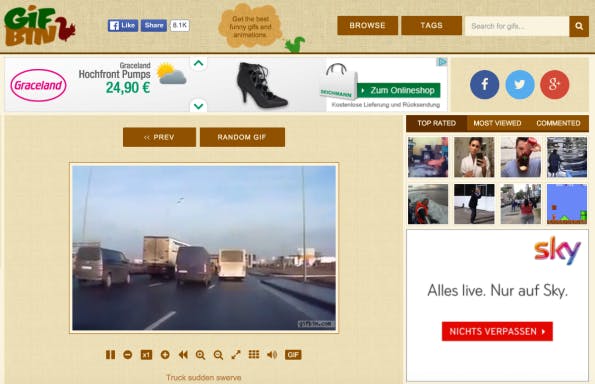Click the GIF download icon
Screen dimensions: 595x384
click(293, 355)
